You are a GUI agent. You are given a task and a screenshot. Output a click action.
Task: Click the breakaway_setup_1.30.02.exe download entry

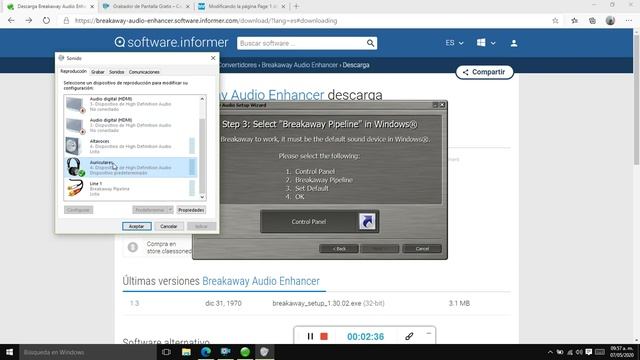tap(328, 303)
